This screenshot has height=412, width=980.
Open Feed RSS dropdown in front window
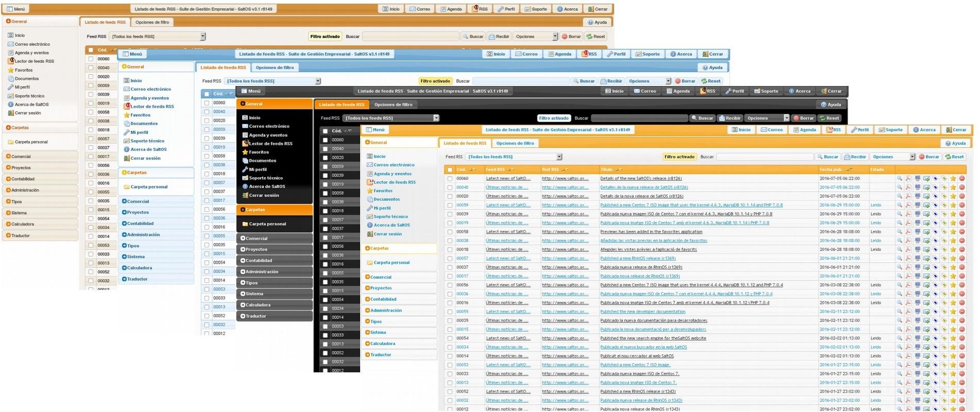click(513, 157)
